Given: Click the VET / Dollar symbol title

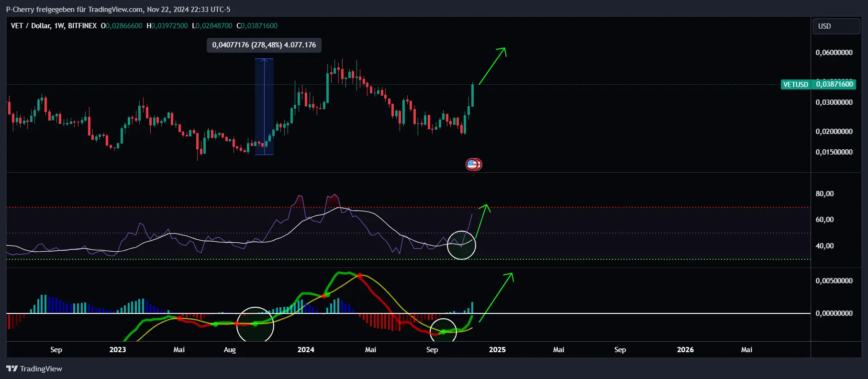Looking at the screenshot, I should coord(31,26).
